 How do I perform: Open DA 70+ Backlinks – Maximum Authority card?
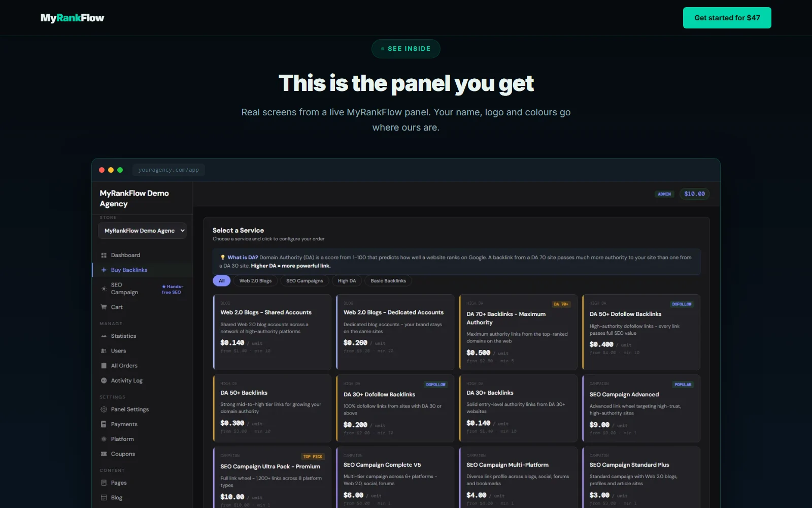(x=518, y=332)
